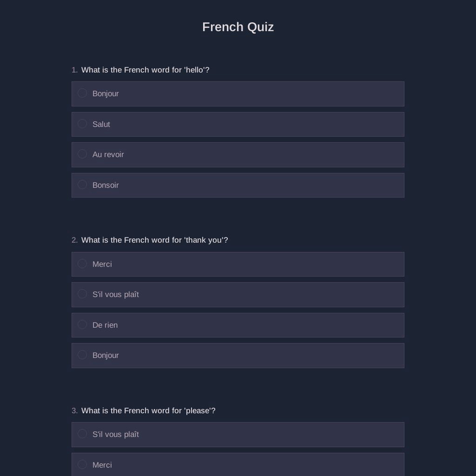Click the number label '2.' before question two
The height and width of the screenshot is (476, 476).
click(75, 240)
